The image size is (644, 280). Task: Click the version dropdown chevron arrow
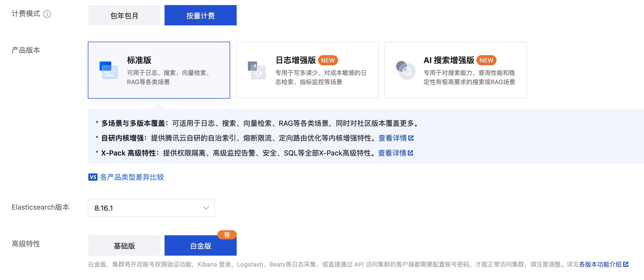pos(206,208)
